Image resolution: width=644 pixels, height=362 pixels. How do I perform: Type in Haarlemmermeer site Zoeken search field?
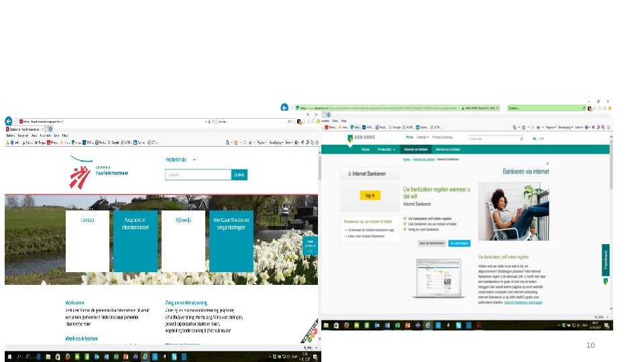point(198,174)
